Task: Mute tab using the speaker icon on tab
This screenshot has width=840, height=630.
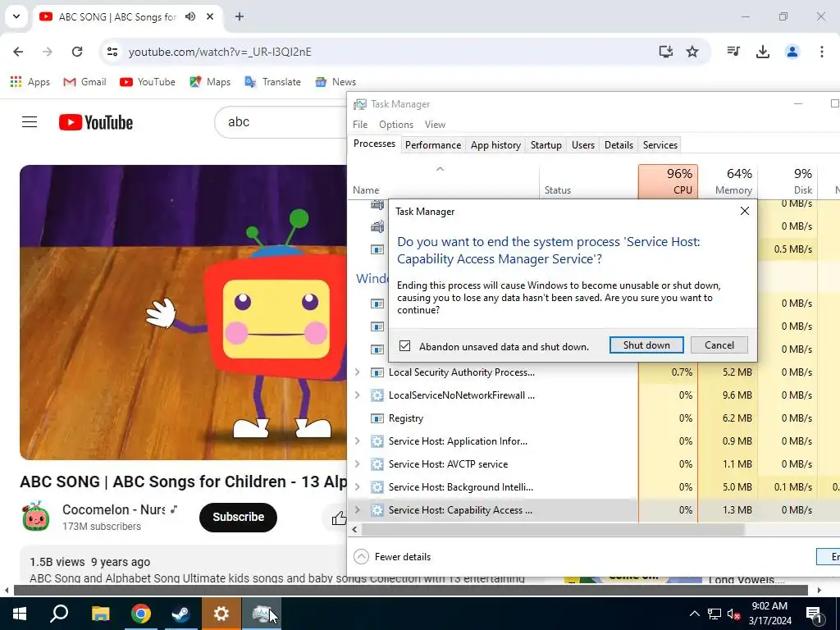Action: (x=190, y=16)
